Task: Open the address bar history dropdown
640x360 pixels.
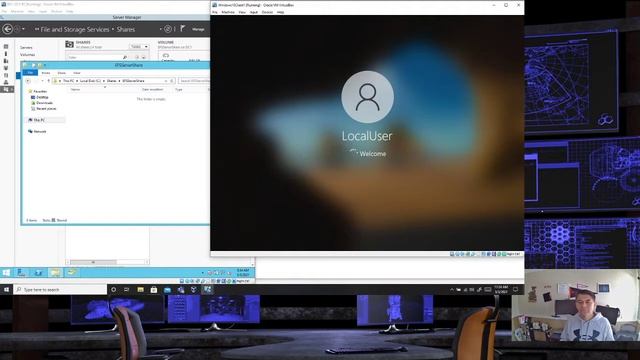Action: [166, 81]
